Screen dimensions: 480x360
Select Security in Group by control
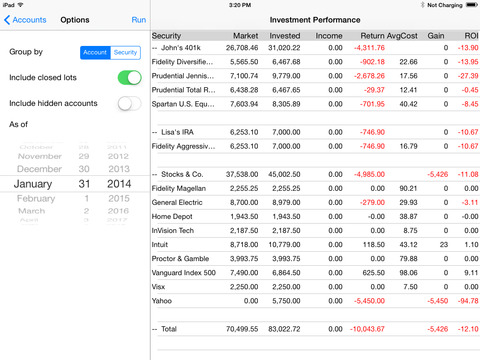[x=125, y=53]
